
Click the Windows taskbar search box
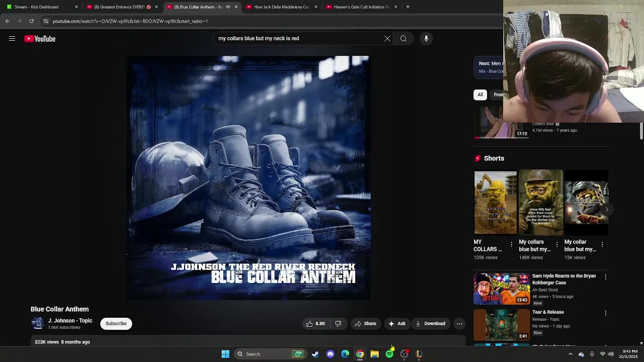271,354
